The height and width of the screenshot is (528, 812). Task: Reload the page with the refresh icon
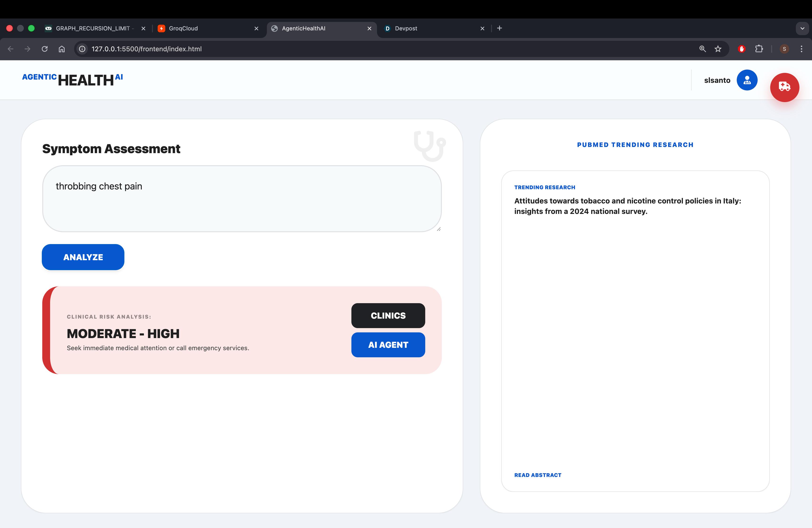click(45, 49)
